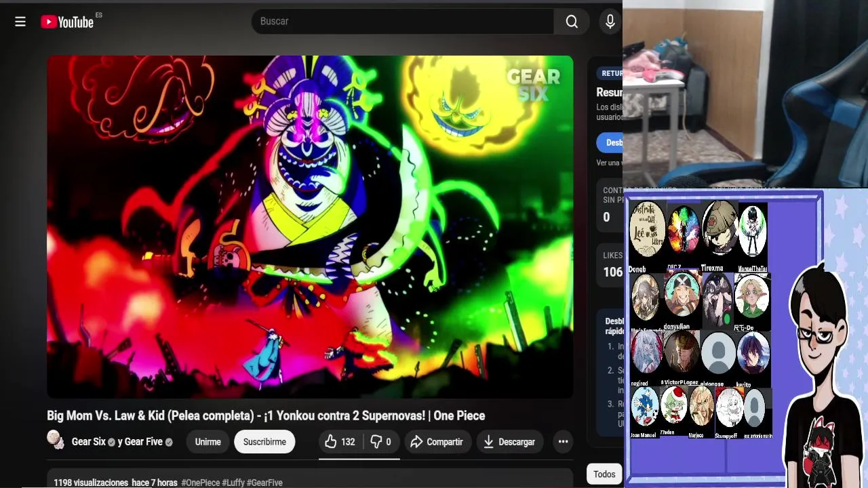The width and height of the screenshot is (868, 488).
Task: Open the #Luffy hashtag
Action: click(x=233, y=483)
